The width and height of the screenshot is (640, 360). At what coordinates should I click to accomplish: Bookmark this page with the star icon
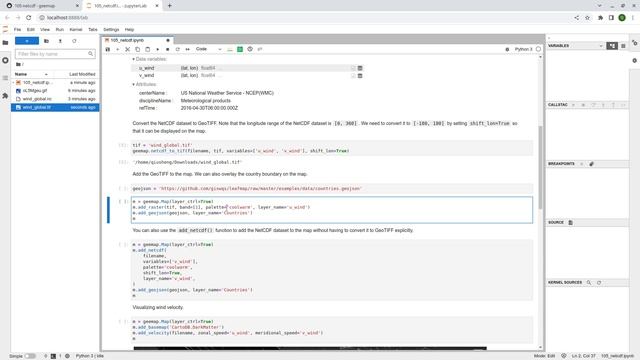(x=587, y=18)
